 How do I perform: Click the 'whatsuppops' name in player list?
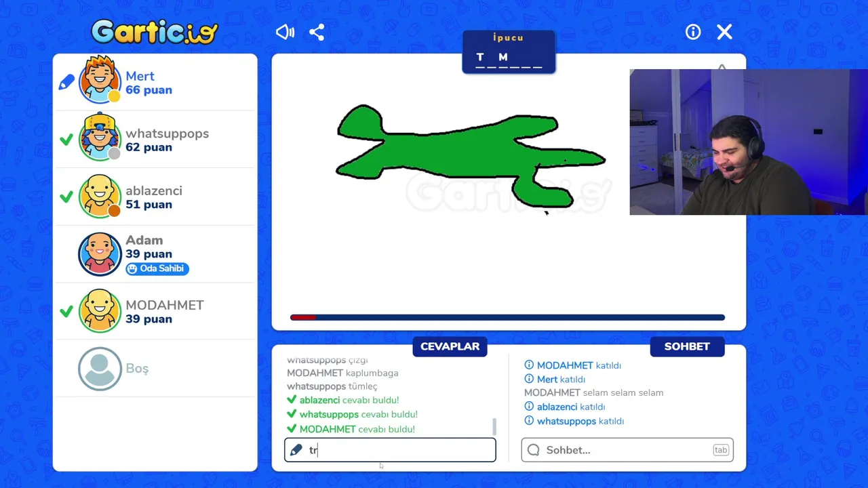[x=167, y=134]
